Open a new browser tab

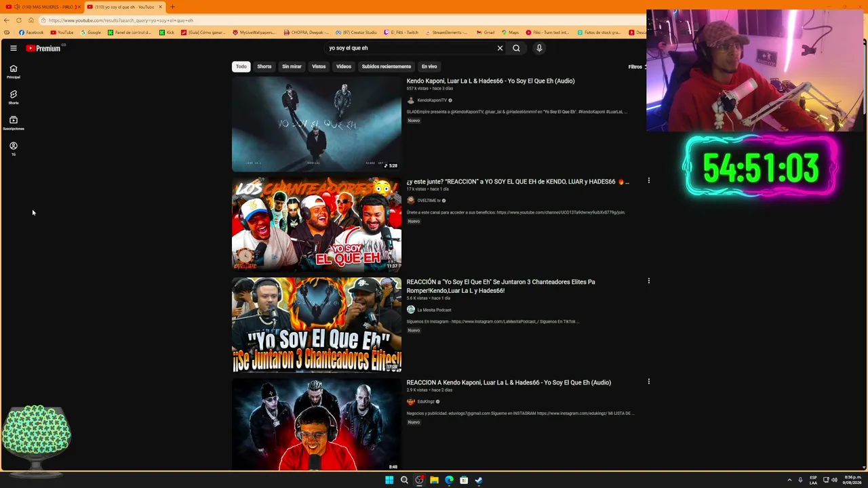pyautogui.click(x=172, y=7)
